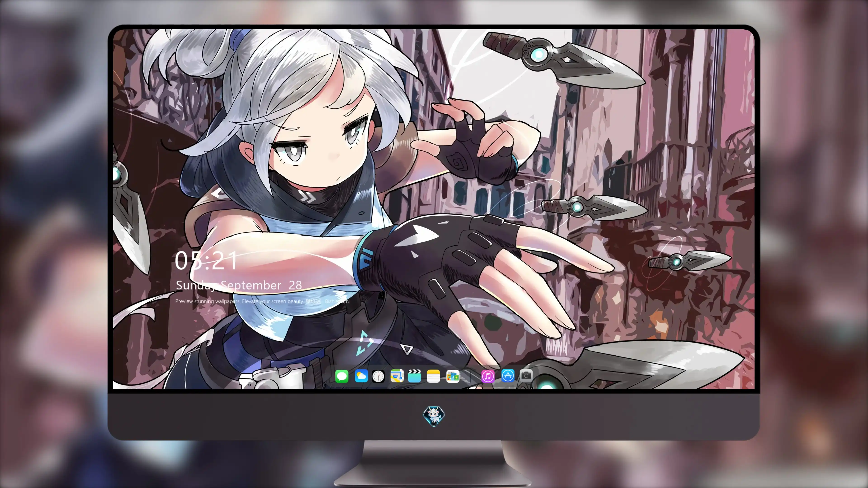Screen dimensions: 868x488
Task: Click the cat logo badge on monitor chin
Action: point(434,416)
